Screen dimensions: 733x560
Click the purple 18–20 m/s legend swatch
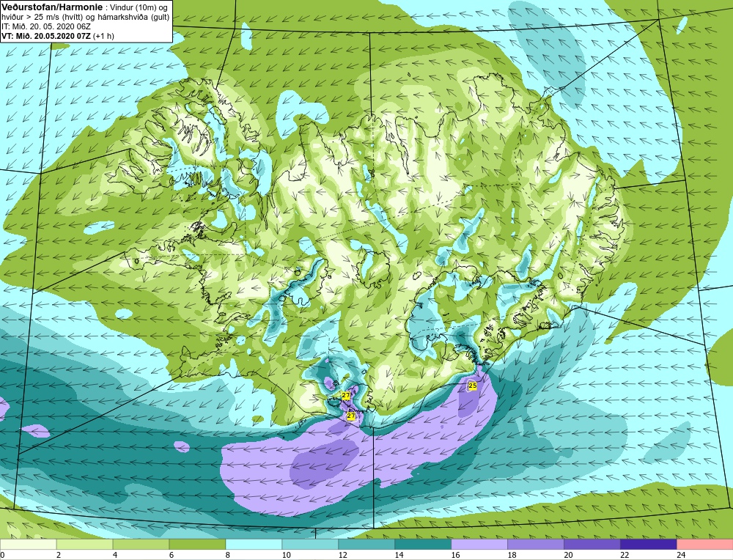point(535,545)
